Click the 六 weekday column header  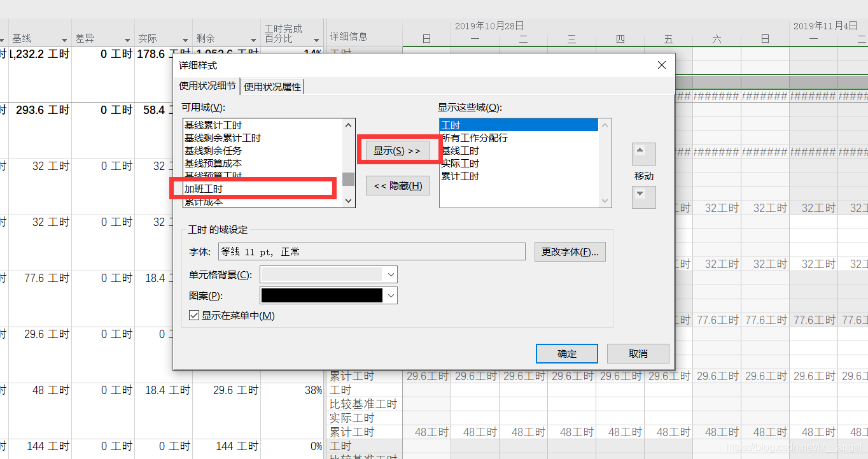(717, 39)
